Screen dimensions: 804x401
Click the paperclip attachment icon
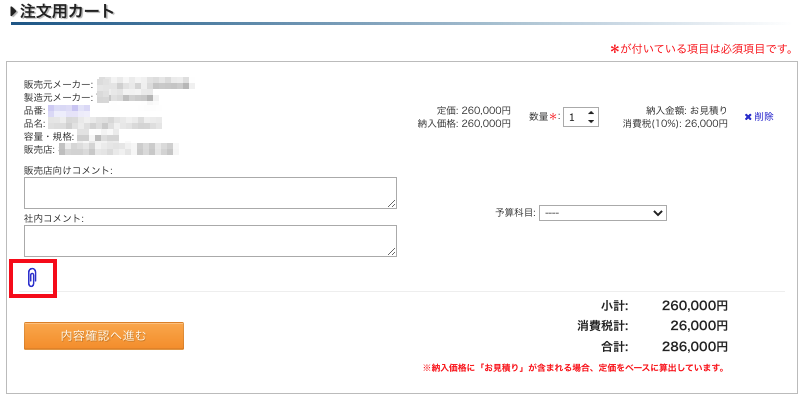[x=32, y=277]
